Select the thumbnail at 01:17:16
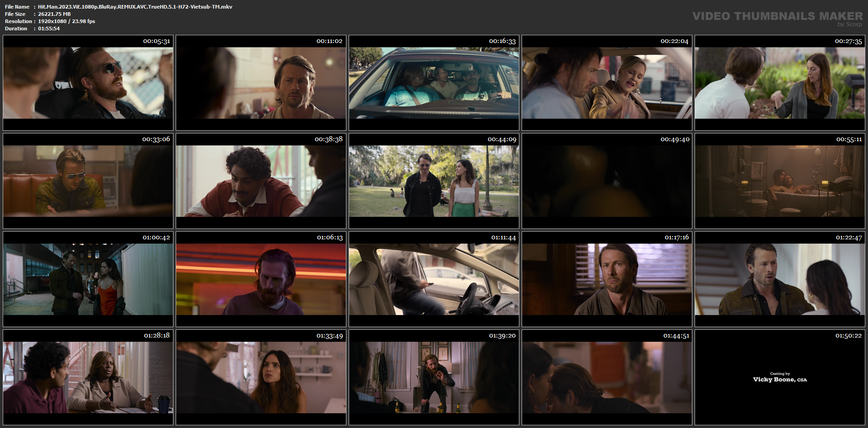Screen dimensions: 868x428 click(x=607, y=279)
